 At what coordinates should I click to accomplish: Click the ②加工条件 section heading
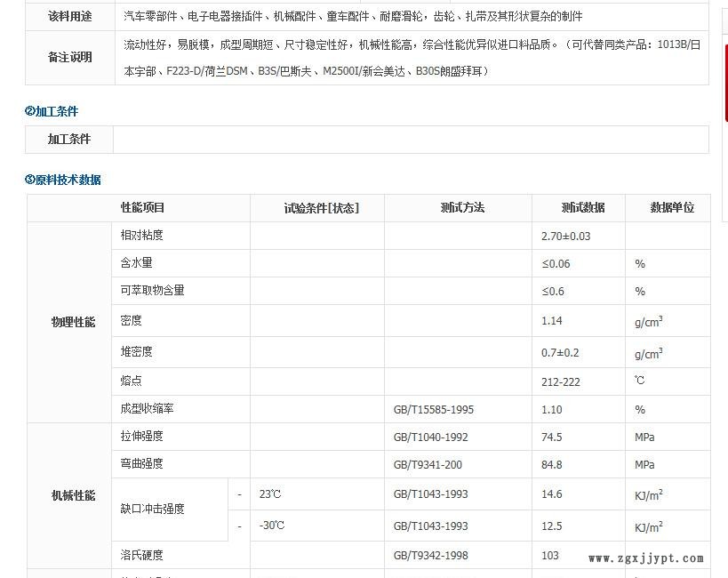(52, 111)
